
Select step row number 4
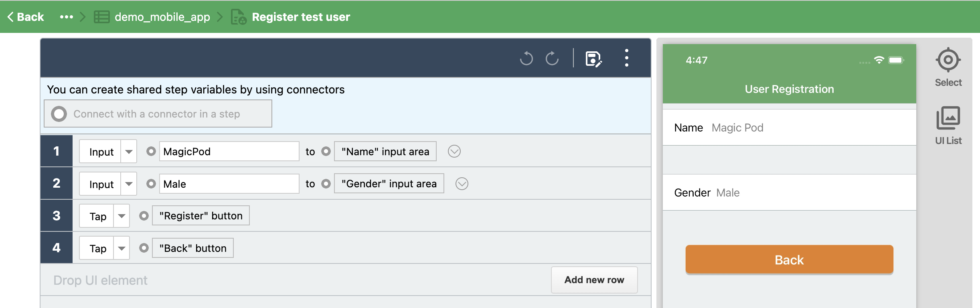(57, 247)
